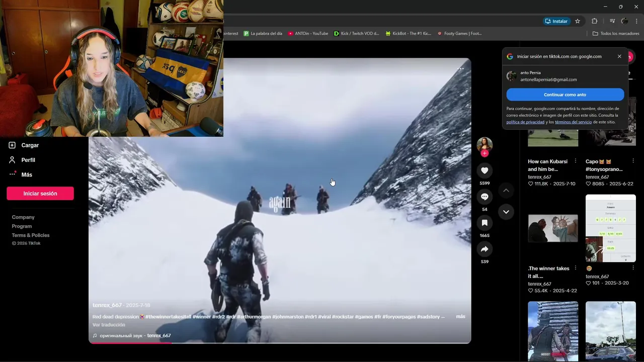Open Perfil in the TikTok sidebar
This screenshot has height=362, width=644.
tap(28, 160)
